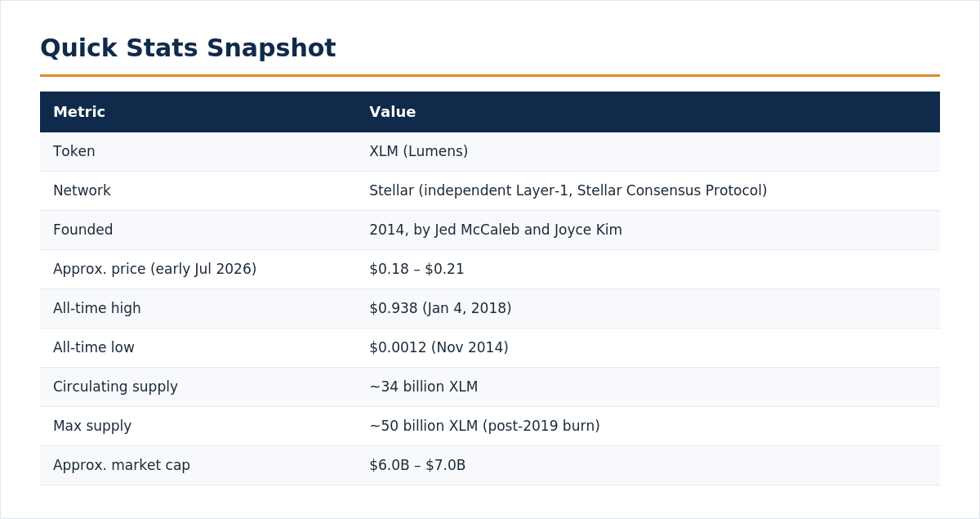Image resolution: width=980 pixels, height=519 pixels.
Task: Select the All-time high row label
Action: (x=97, y=308)
